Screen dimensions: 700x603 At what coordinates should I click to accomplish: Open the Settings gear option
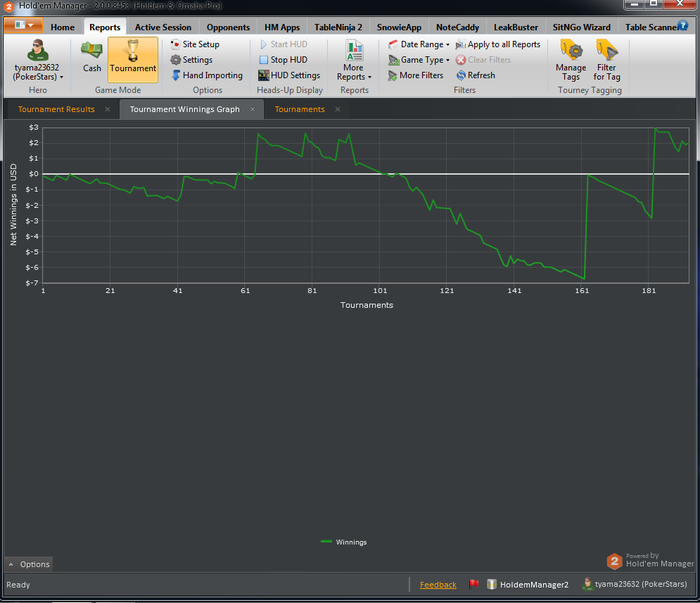click(192, 59)
